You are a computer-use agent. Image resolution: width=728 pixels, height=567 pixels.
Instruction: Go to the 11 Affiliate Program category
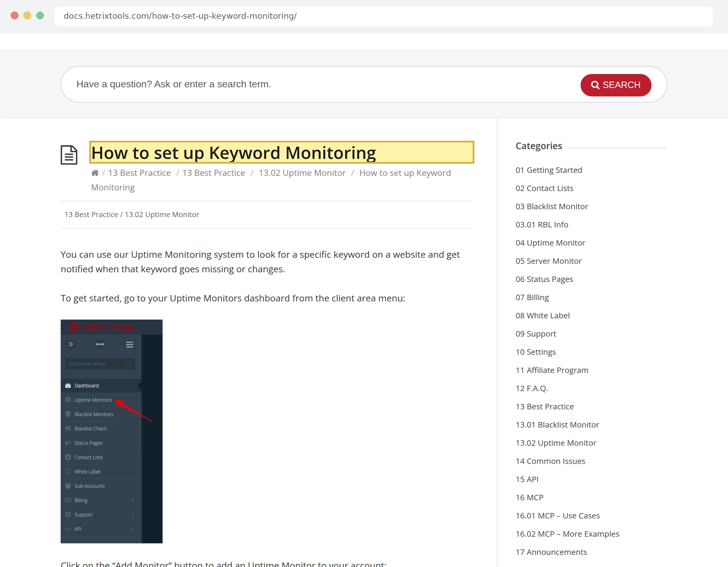tap(552, 370)
